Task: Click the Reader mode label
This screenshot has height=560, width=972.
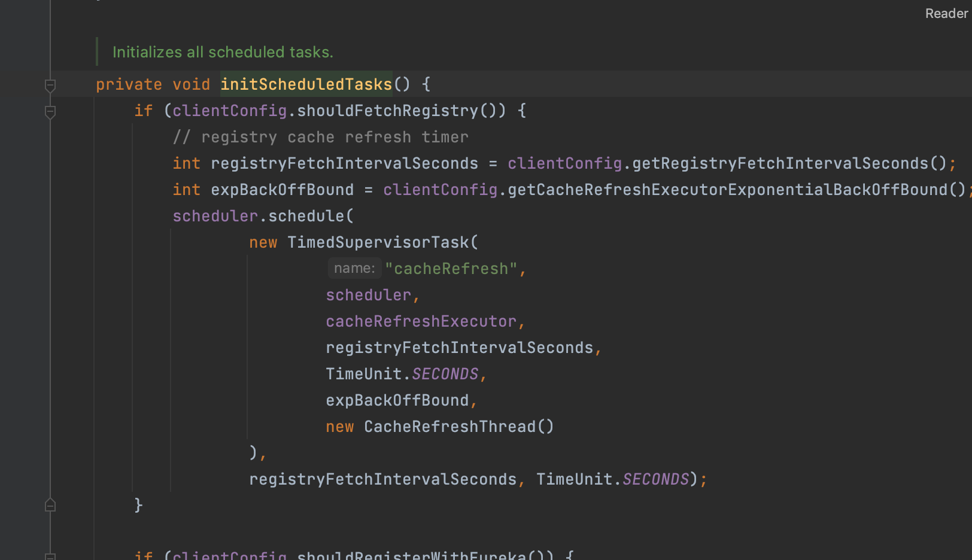Action: (946, 13)
